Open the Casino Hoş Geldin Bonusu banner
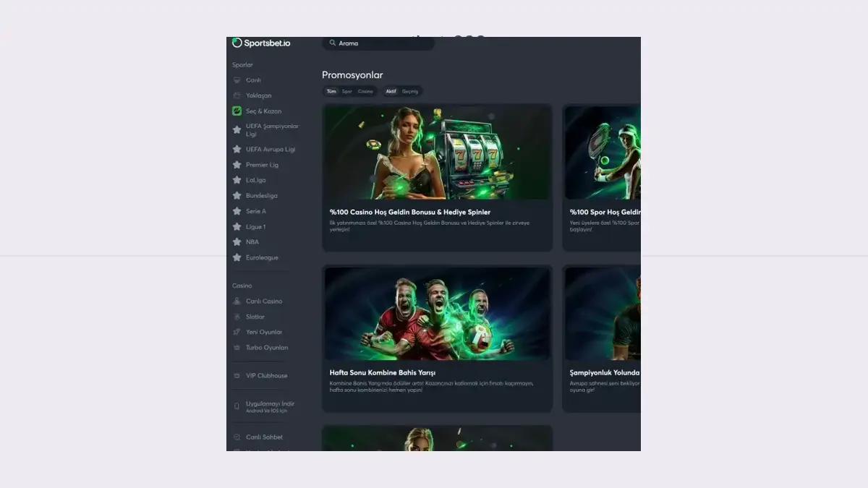This screenshot has height=488, width=868. [x=437, y=153]
